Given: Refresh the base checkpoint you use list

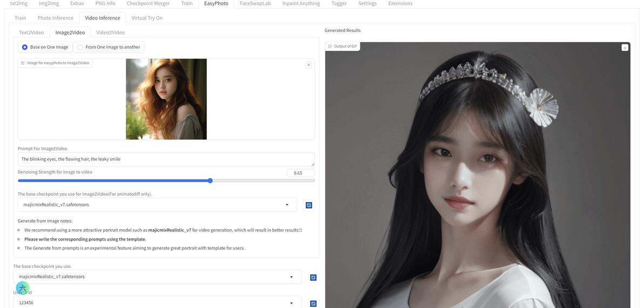Looking at the screenshot, I should coord(313,278).
